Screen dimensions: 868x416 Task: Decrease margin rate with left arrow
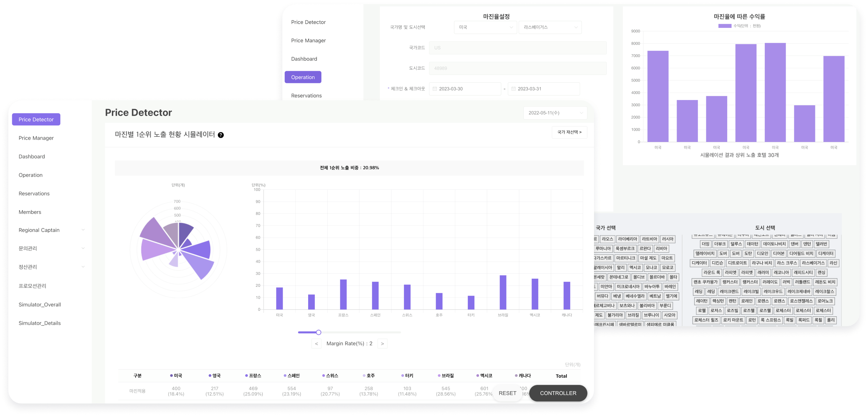(x=316, y=344)
